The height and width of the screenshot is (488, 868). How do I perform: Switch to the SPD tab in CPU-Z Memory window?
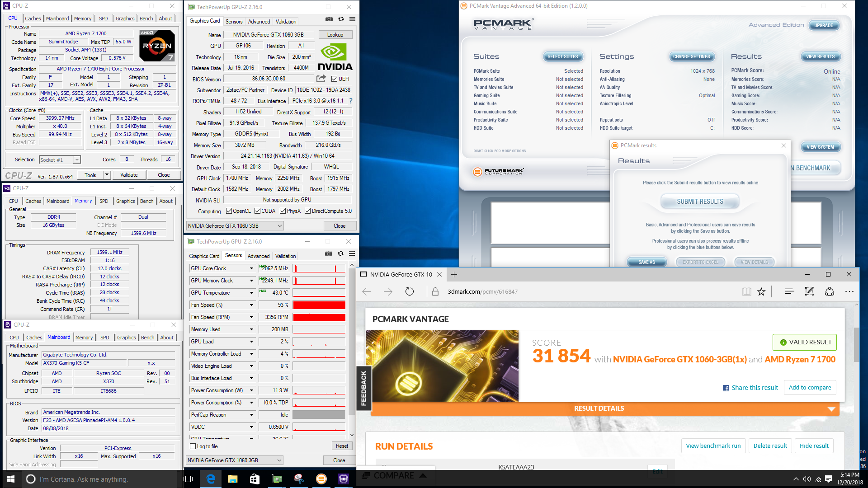point(104,201)
